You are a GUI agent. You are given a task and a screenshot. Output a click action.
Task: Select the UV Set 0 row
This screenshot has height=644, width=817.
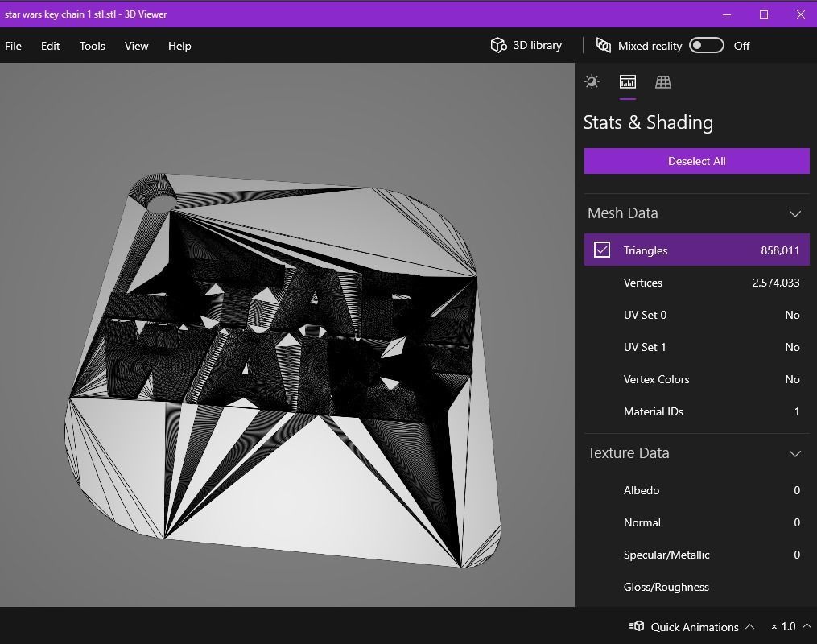coord(696,315)
